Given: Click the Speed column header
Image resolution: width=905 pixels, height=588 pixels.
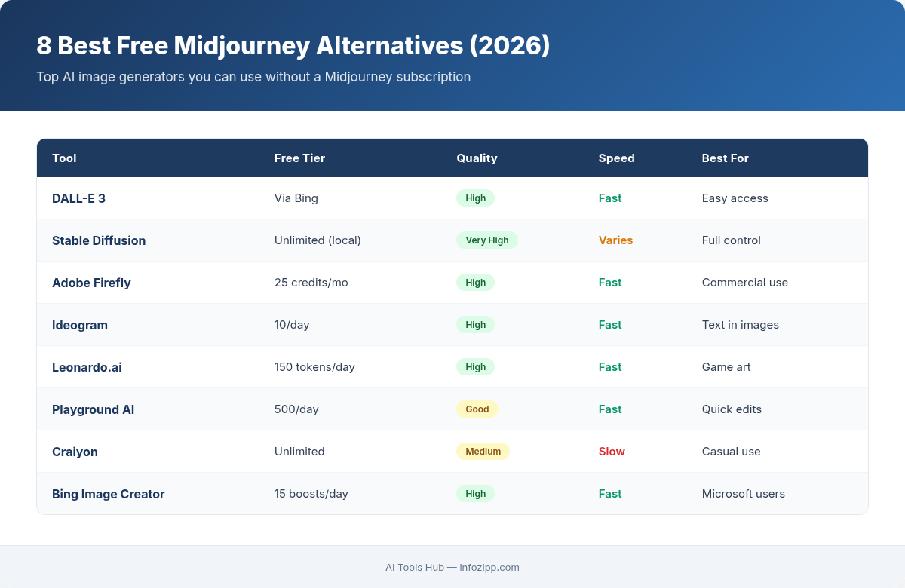Looking at the screenshot, I should point(616,158).
